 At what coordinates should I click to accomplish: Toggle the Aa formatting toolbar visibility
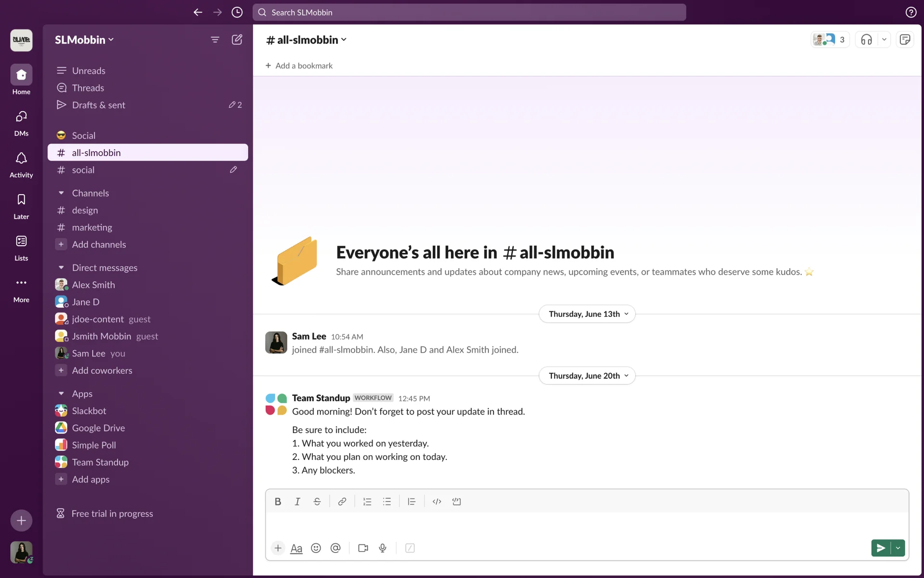coord(296,548)
